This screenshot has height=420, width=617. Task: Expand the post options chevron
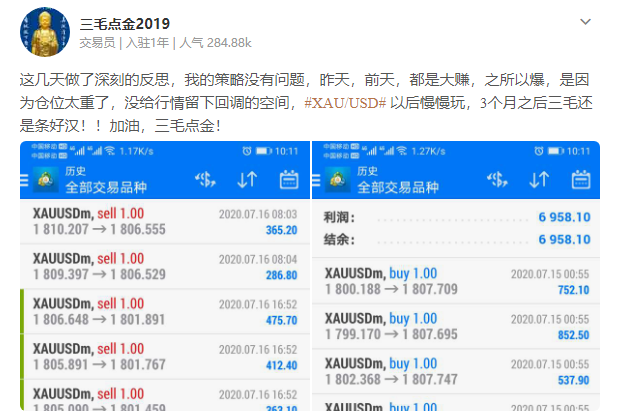[x=586, y=22]
